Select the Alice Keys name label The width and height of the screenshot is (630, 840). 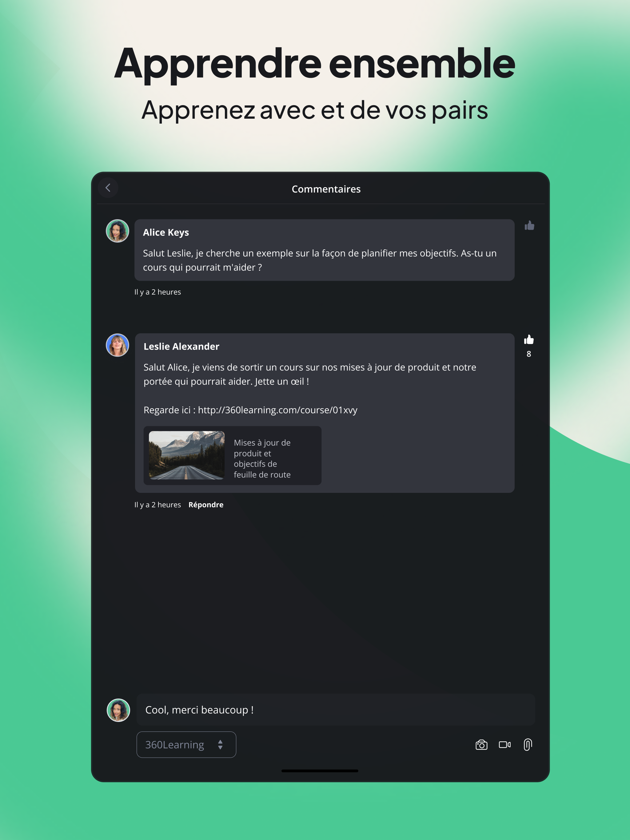(x=166, y=232)
